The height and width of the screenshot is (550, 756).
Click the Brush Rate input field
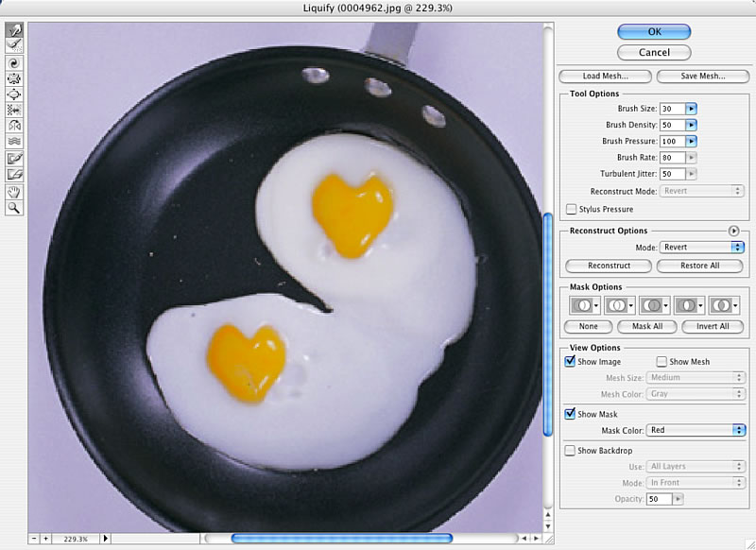click(673, 158)
